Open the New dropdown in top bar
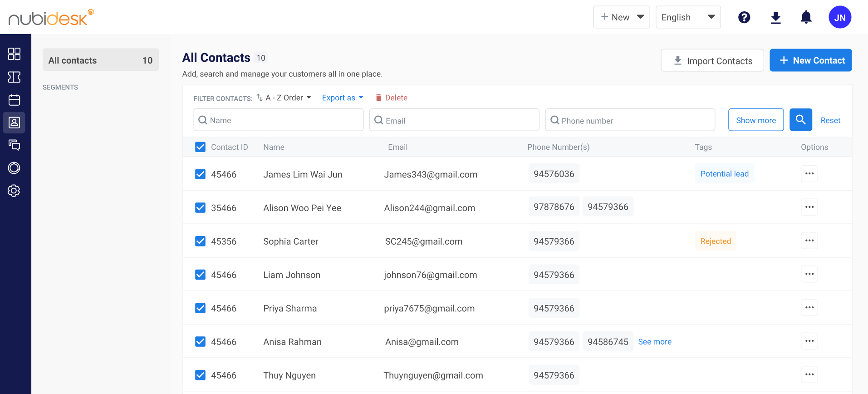868x394 pixels. [622, 17]
